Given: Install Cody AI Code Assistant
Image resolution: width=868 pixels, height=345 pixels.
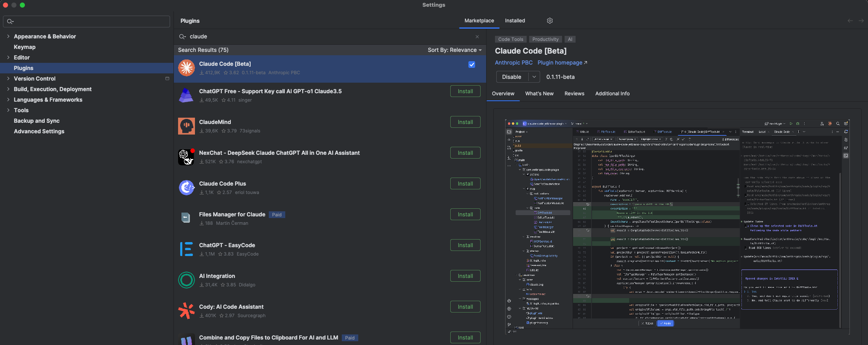Looking at the screenshot, I should 465,307.
